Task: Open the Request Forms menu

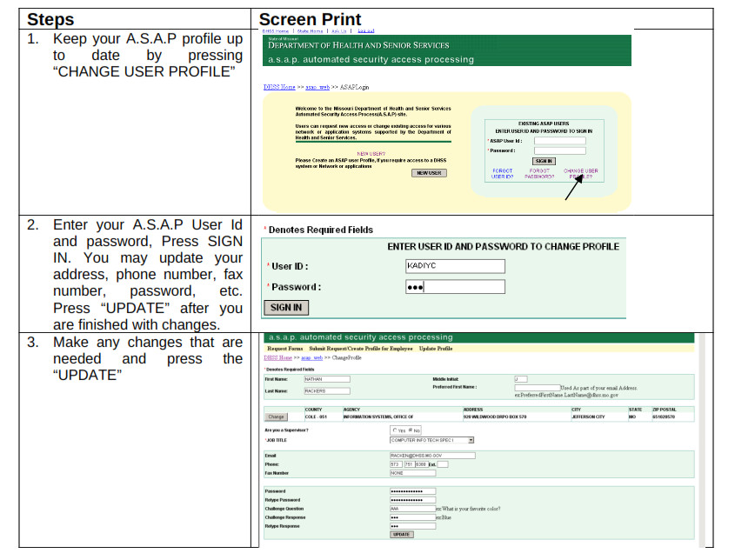Action: (x=285, y=349)
